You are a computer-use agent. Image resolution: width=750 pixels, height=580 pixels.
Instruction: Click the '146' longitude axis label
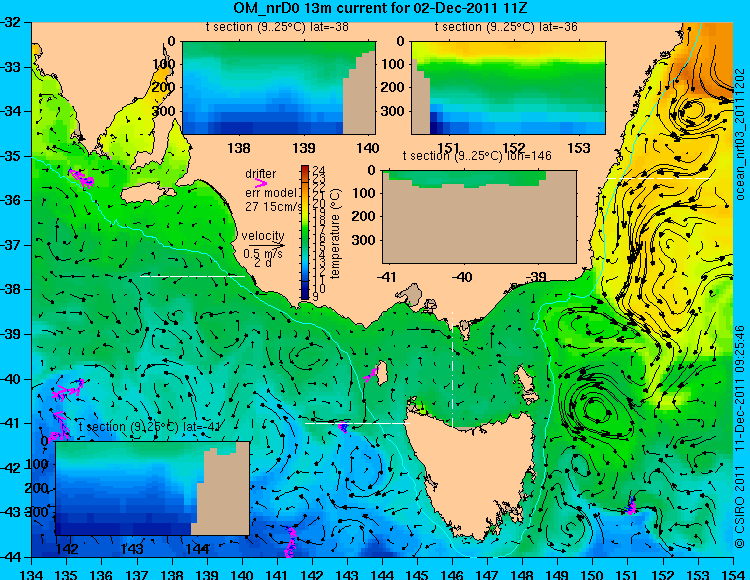[452, 573]
